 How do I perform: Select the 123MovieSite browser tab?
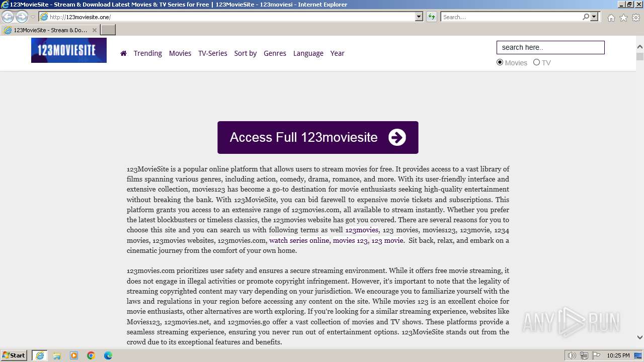[50, 30]
